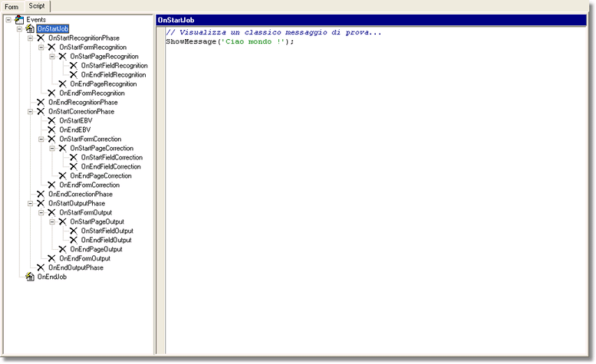Select the OnStartRecognitionPhase event
This screenshot has width=596, height=364.
(x=84, y=38)
